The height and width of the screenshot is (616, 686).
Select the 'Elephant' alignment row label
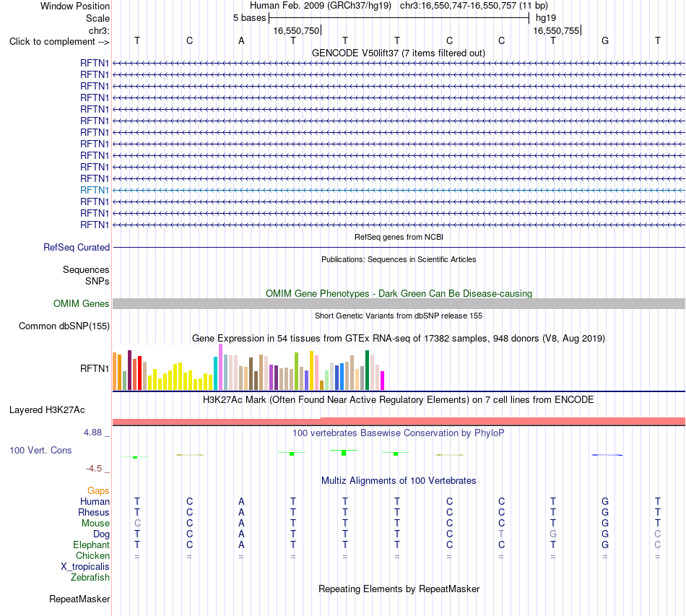(x=91, y=545)
